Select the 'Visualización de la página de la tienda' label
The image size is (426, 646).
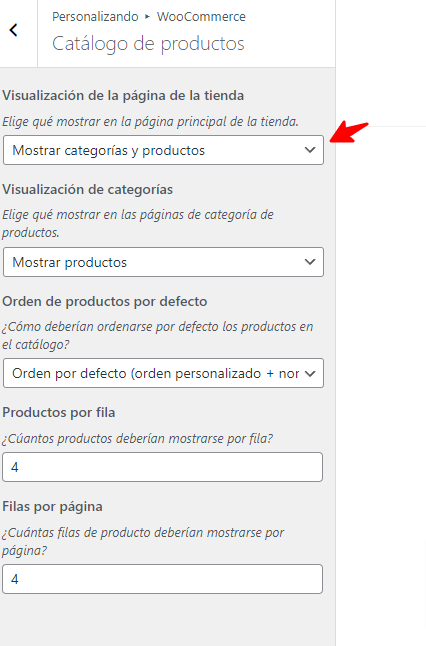(123, 96)
